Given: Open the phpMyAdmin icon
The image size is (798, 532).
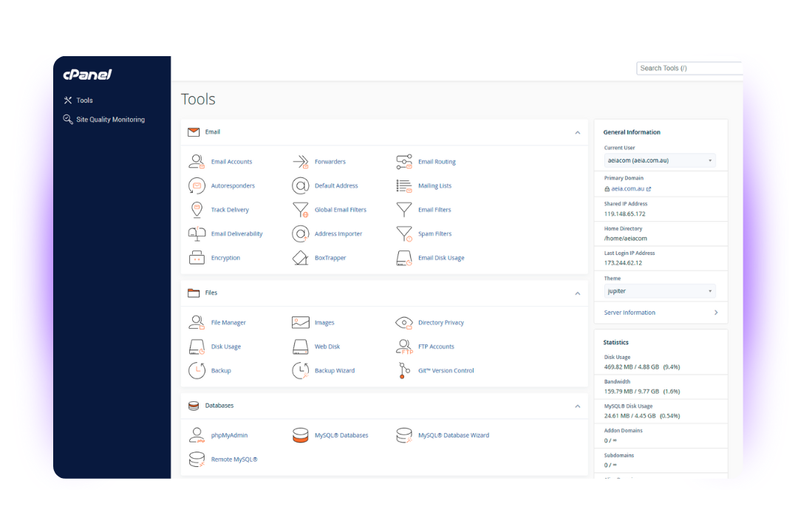Looking at the screenshot, I should (197, 435).
